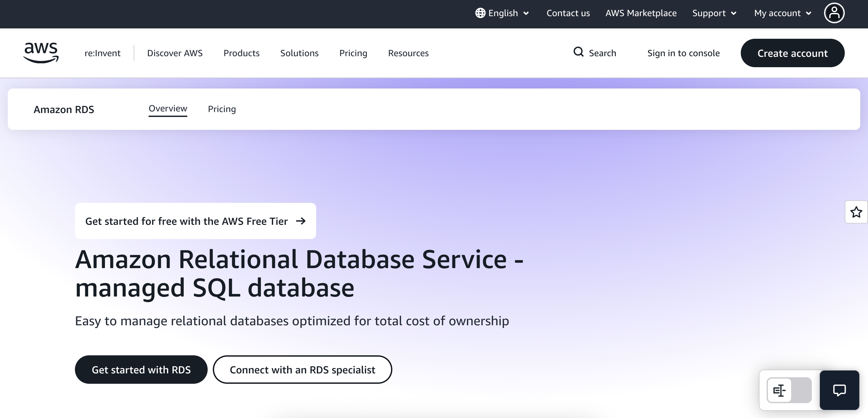This screenshot has width=868, height=418.
Task: Switch to the Pricing tab under Amazon RDS
Action: coord(222,109)
